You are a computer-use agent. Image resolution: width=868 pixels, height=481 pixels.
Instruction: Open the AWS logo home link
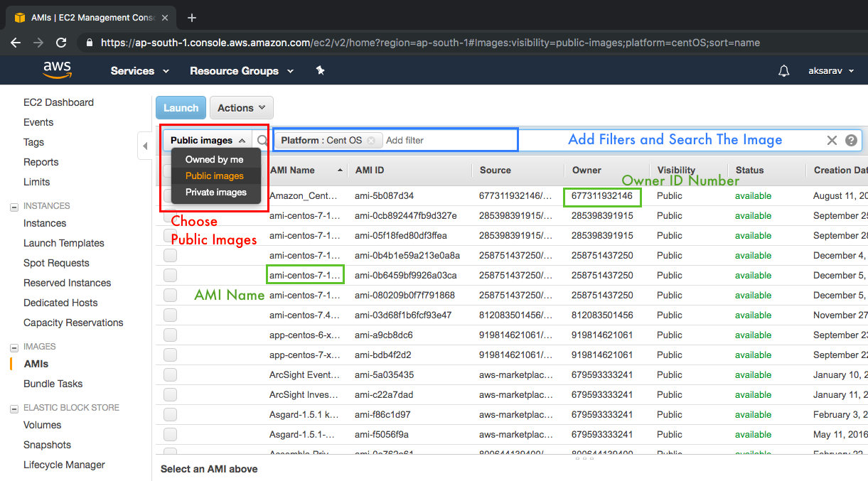[57, 70]
